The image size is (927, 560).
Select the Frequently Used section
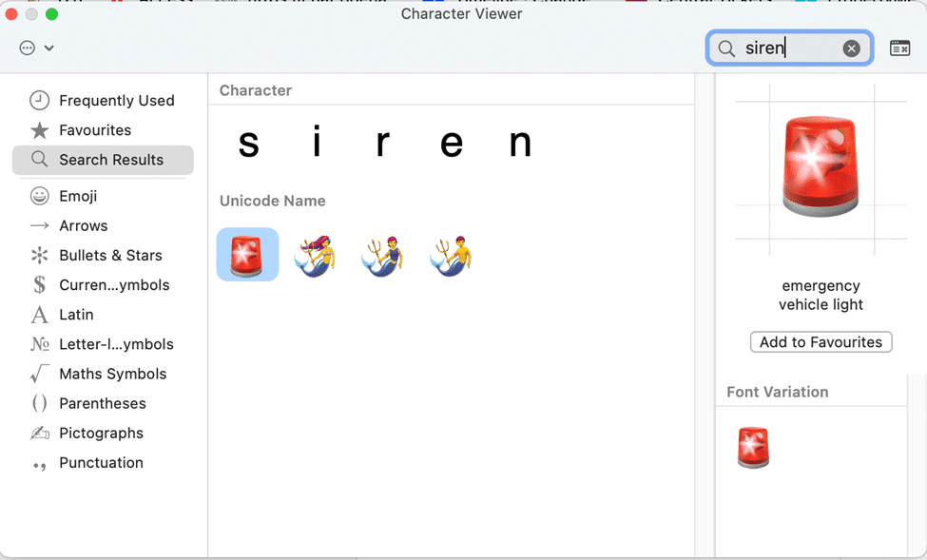click(x=116, y=100)
